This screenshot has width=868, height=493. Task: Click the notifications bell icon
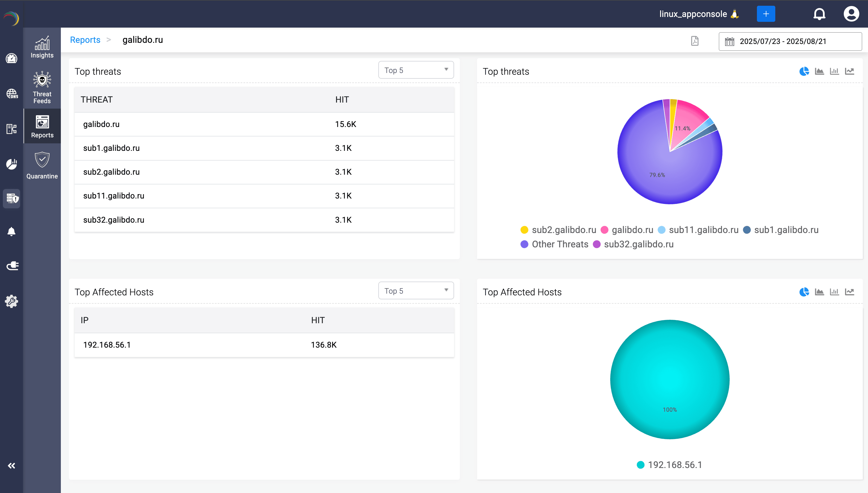[819, 14]
